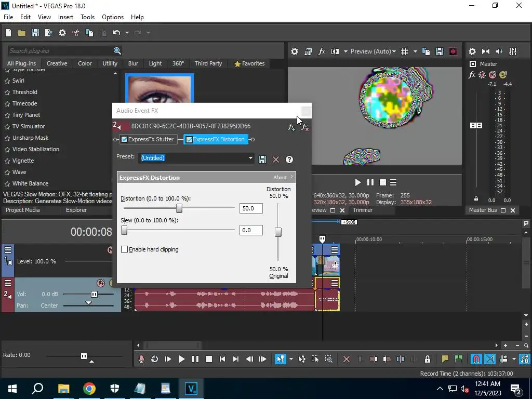532x399 pixels.
Task: Toggle Automatic Crossfades button
Action: (490, 359)
